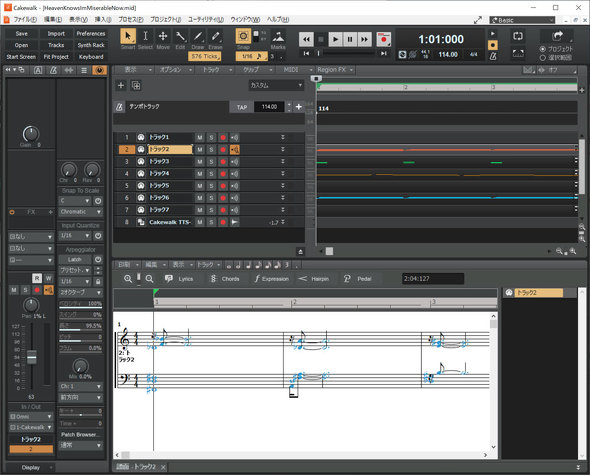Start playback with Play button
Image resolution: width=590 pixels, height=475 pixels.
coord(335,39)
